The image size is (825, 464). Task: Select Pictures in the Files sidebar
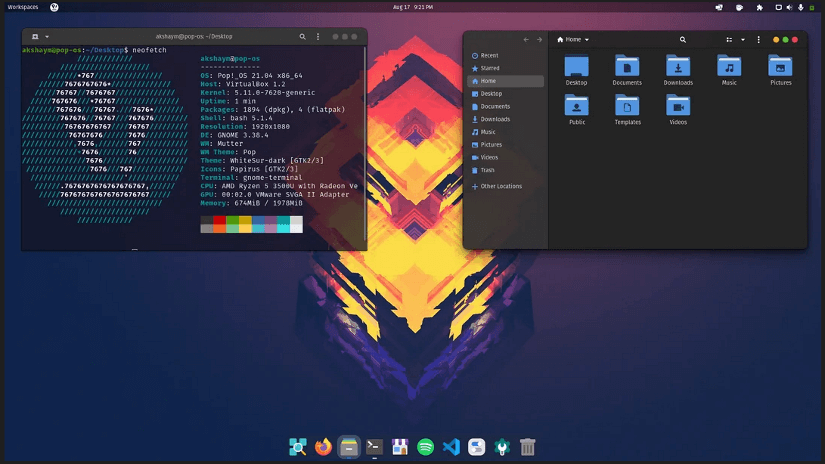(x=506, y=145)
